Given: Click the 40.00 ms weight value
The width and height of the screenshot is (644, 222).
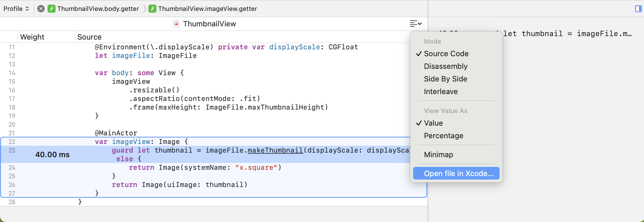Looking at the screenshot, I should point(52,155).
